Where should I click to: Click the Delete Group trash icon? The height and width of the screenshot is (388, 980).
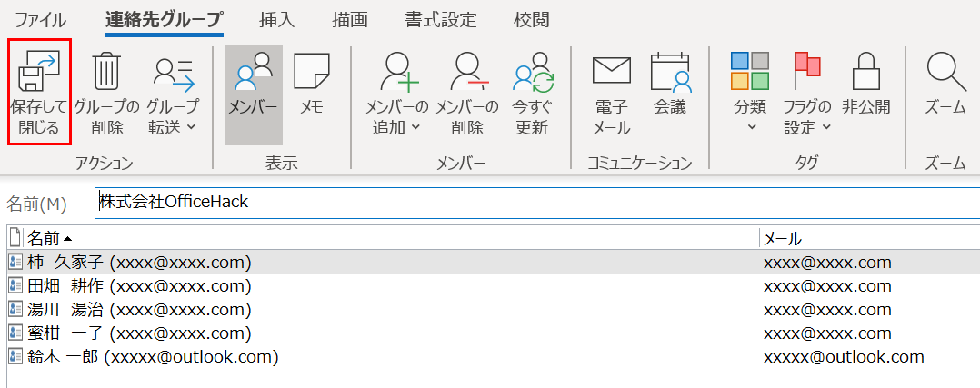point(106,71)
